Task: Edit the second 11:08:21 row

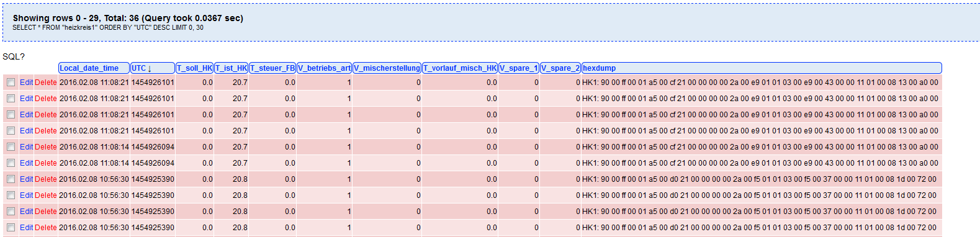Action: tap(26, 99)
